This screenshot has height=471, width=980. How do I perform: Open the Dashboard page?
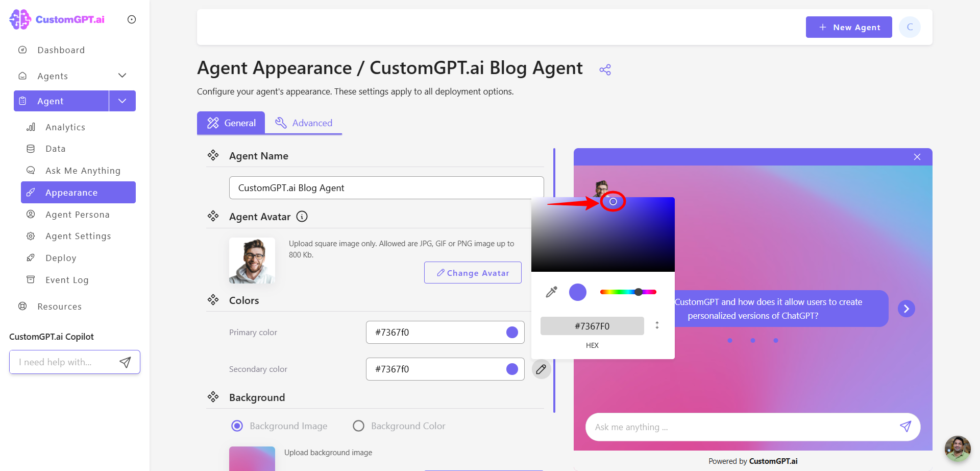(x=61, y=50)
